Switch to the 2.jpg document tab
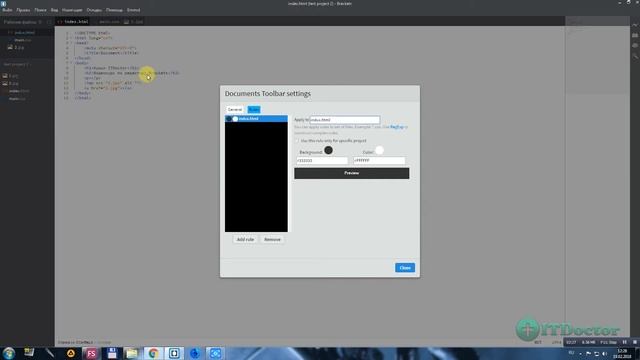640x360 pixels. pyautogui.click(x=134, y=22)
